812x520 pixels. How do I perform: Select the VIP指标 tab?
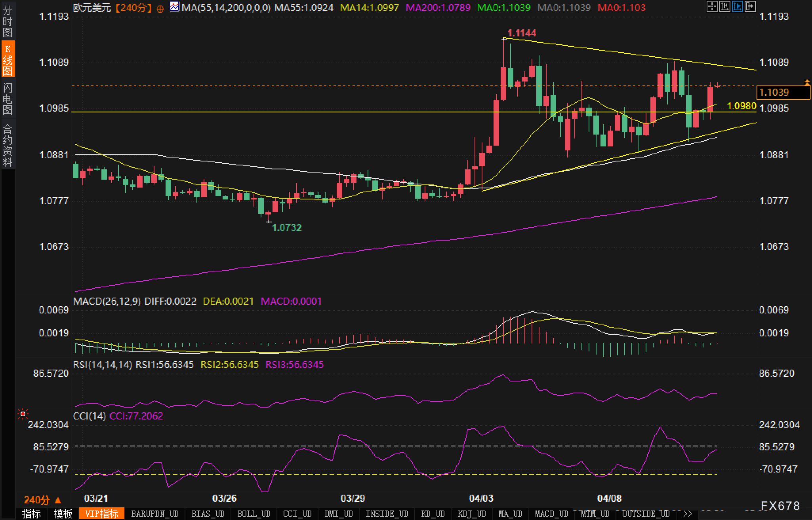point(102,514)
